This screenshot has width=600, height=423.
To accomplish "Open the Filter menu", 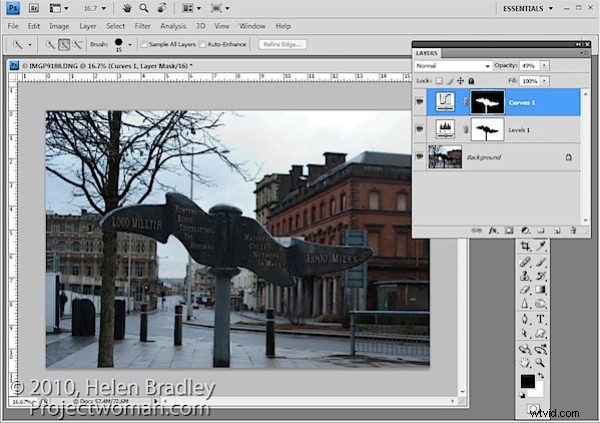I will (142, 26).
